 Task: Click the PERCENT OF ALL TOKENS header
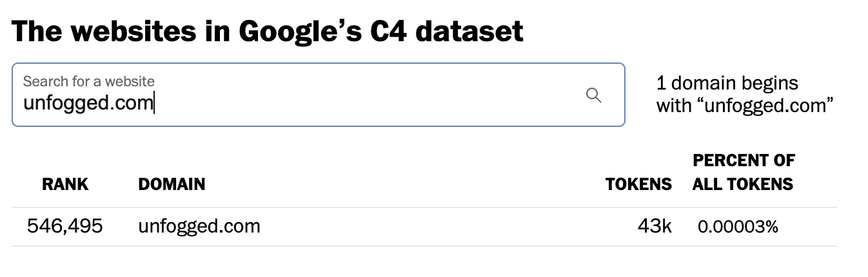tap(744, 172)
